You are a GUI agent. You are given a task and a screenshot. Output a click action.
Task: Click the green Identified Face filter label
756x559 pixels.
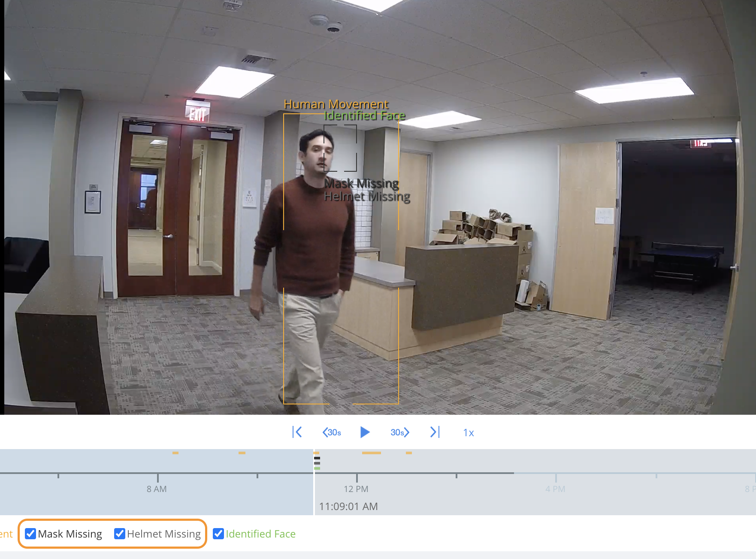[260, 534]
